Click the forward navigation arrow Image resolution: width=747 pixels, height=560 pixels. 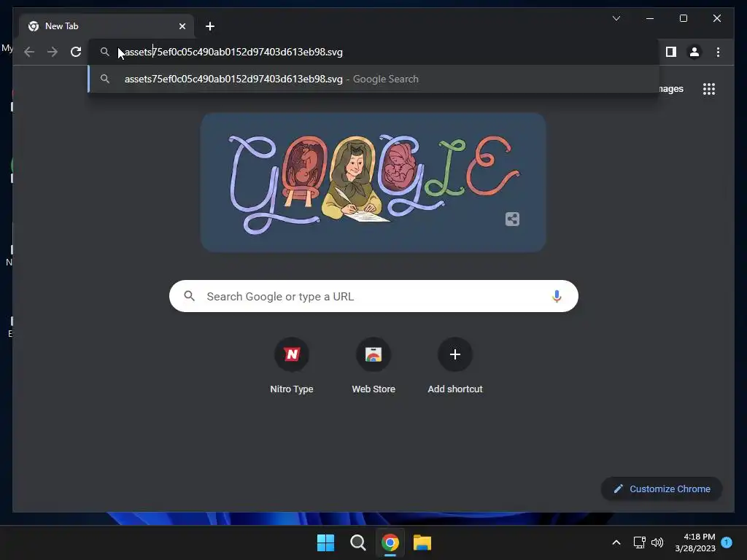[53, 52]
